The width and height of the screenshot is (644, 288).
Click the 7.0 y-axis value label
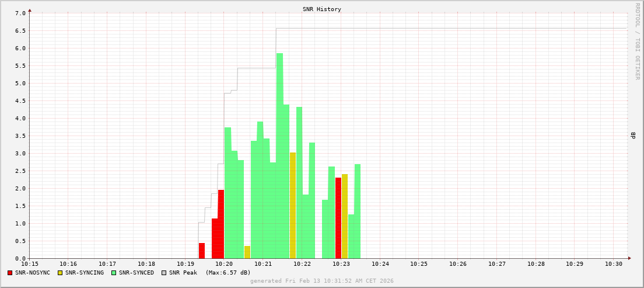pyautogui.click(x=20, y=13)
